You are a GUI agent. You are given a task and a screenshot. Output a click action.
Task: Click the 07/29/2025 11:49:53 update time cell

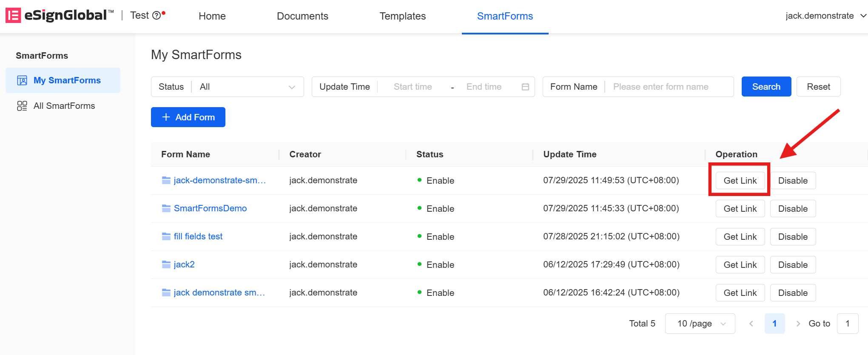(611, 180)
